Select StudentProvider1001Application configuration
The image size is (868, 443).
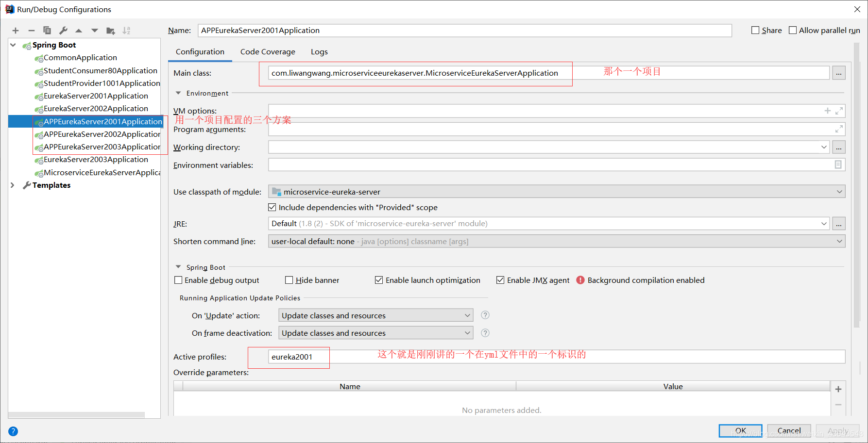[102, 83]
